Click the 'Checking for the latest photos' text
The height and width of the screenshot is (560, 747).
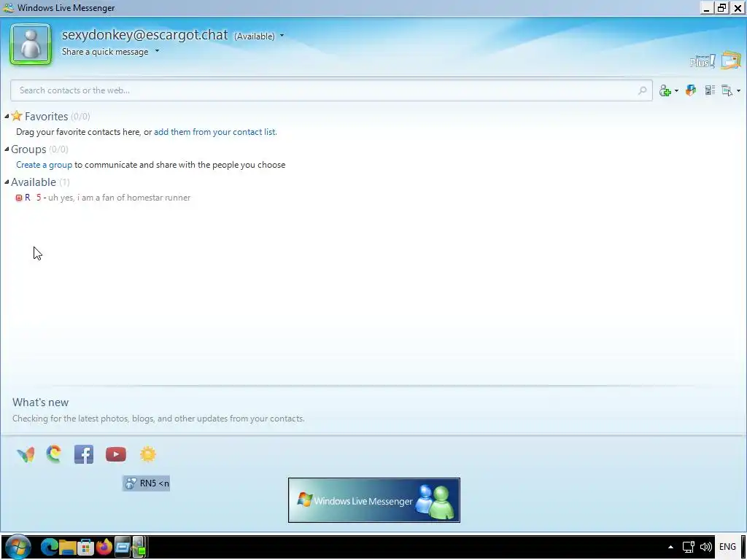click(x=158, y=419)
